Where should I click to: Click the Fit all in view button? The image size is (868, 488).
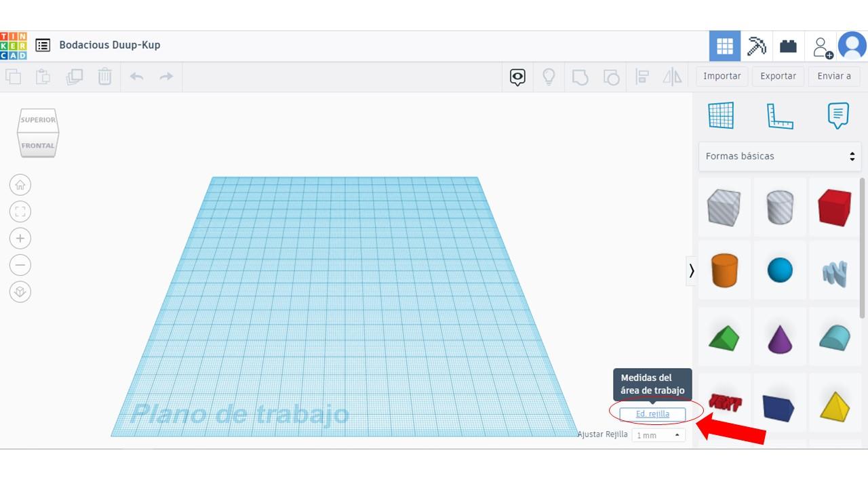pyautogui.click(x=20, y=211)
